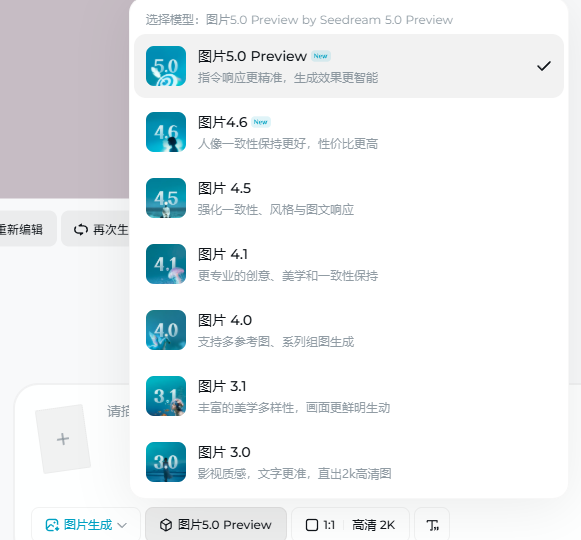Choose 图片 4.0 multi-reference model entry

[349, 330]
